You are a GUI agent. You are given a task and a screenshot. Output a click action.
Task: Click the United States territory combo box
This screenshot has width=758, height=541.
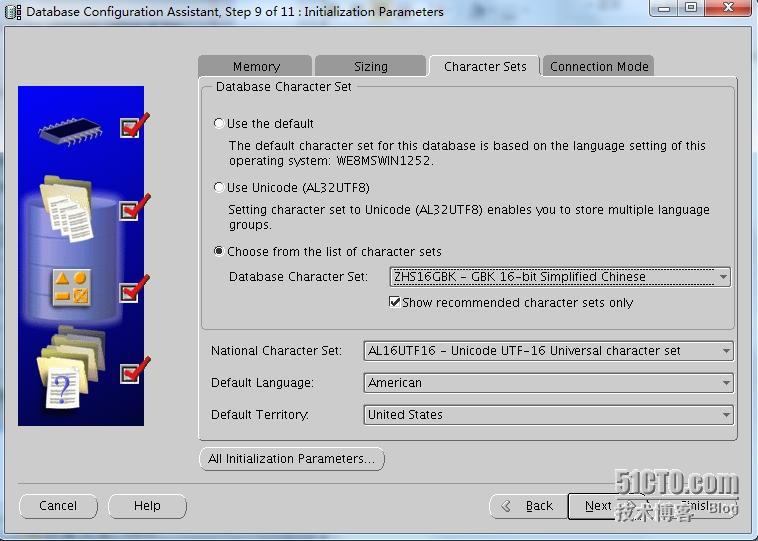548,415
